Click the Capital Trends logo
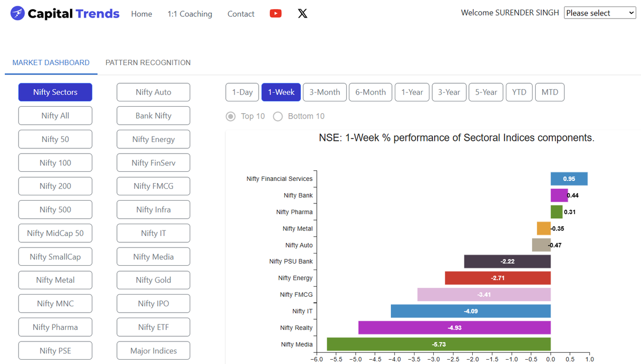The width and height of the screenshot is (641, 364). pos(65,13)
